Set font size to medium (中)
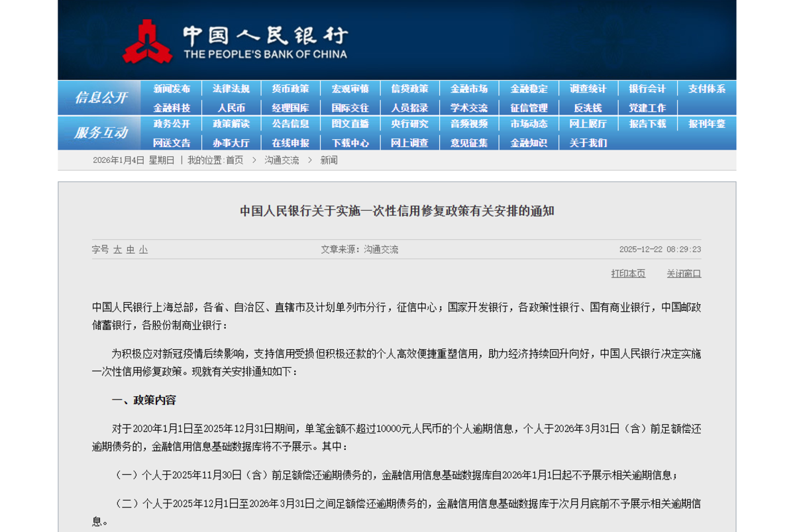This screenshot has height=532, width=795. click(131, 250)
